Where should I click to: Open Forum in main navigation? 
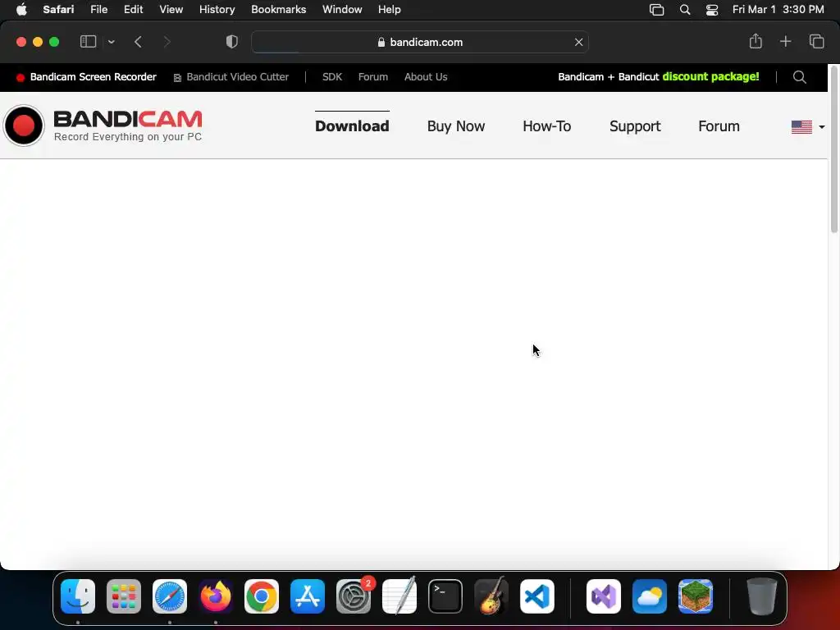719,126
